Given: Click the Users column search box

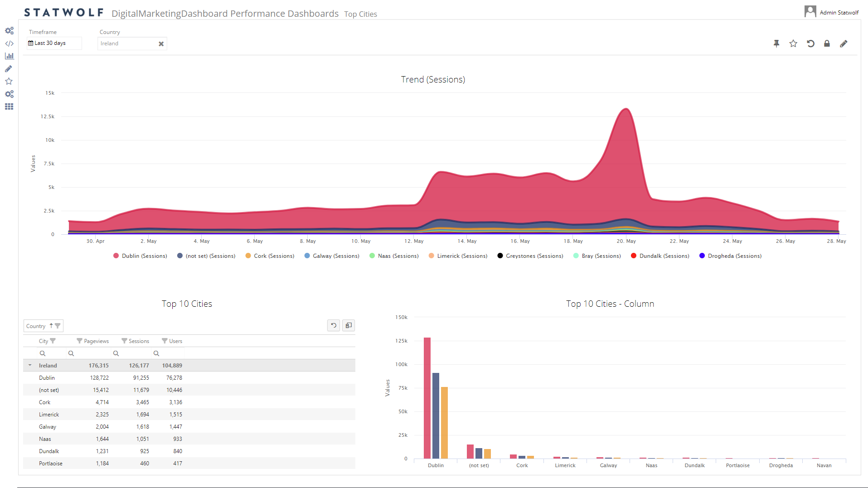Looking at the screenshot, I should click(x=169, y=353).
